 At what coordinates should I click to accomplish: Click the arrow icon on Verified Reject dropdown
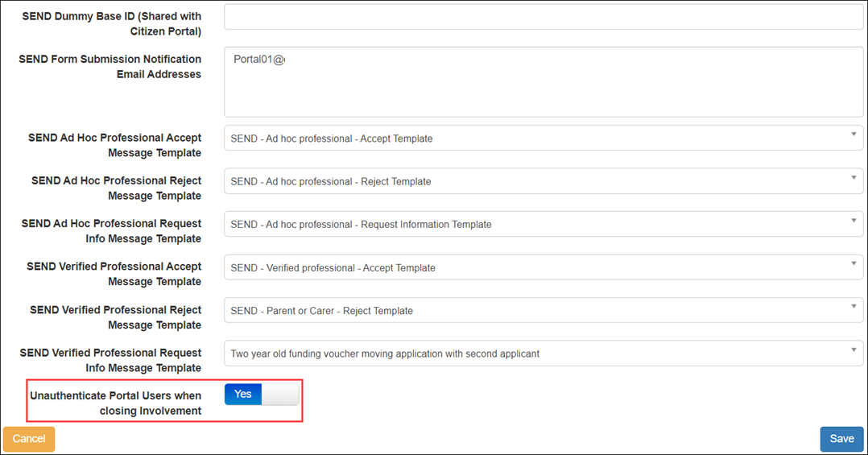[x=854, y=307]
